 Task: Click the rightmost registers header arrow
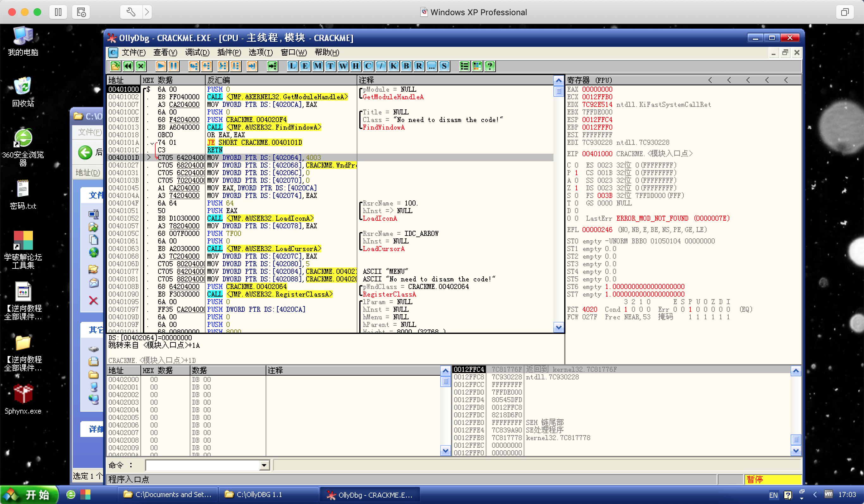tap(786, 80)
